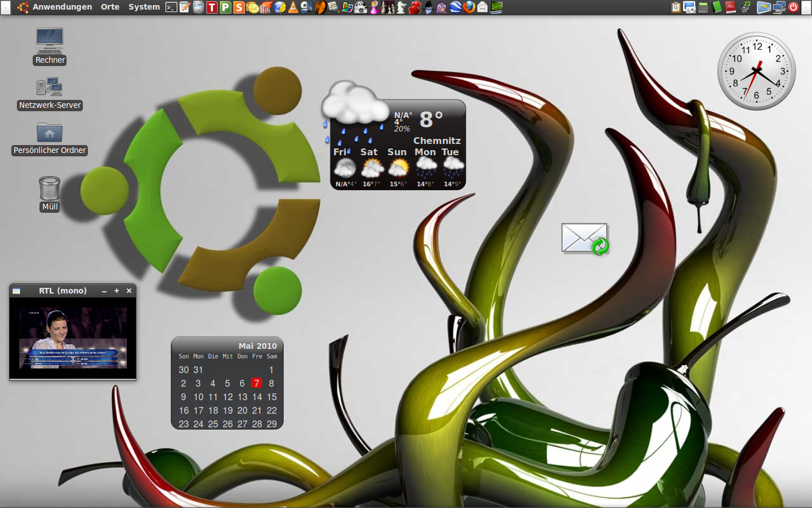Image resolution: width=812 pixels, height=508 pixels.
Task: Click the mail refresh envelope desktop widget
Action: coord(585,239)
